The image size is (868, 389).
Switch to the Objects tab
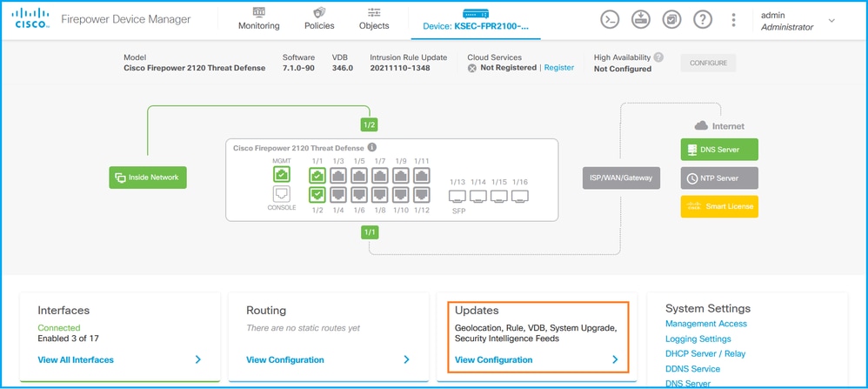374,19
